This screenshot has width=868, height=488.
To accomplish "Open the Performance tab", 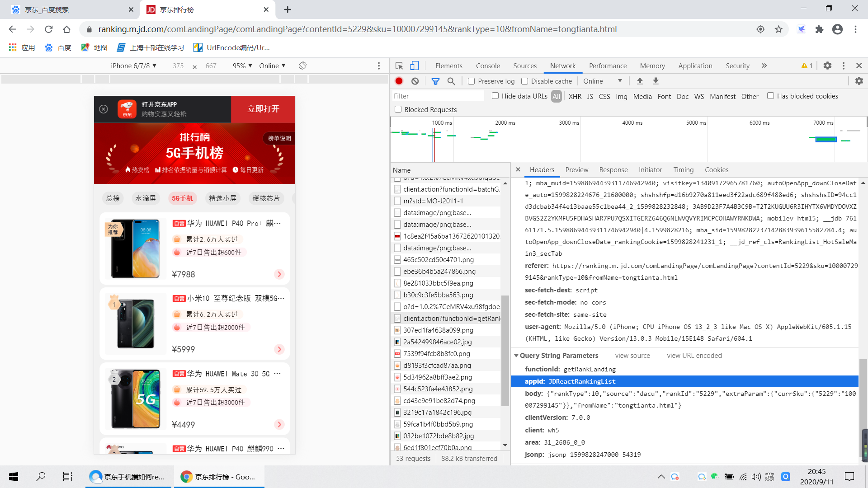I will [x=608, y=66].
